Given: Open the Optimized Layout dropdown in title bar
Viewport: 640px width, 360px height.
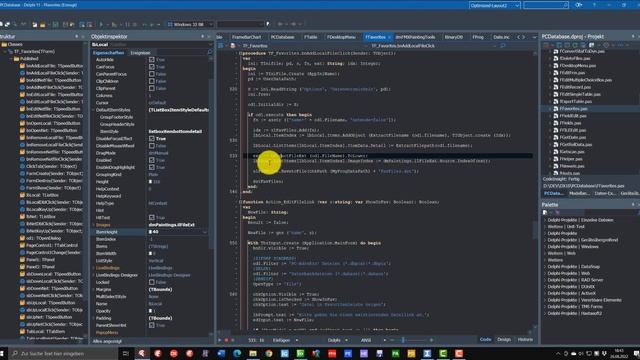Looking at the screenshot, I should pos(494,5).
